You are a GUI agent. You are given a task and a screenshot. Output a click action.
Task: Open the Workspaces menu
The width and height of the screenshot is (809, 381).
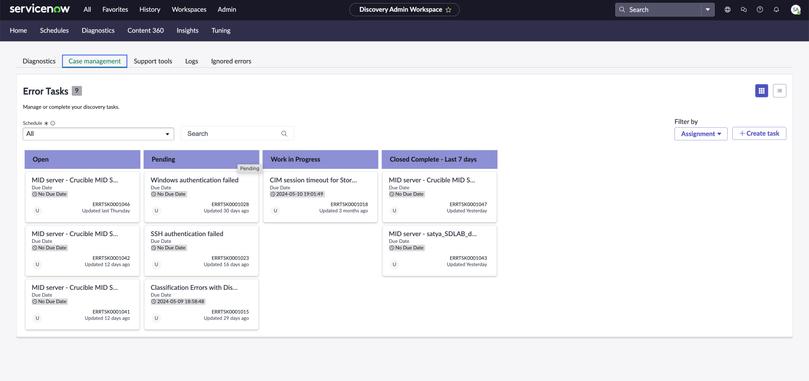(x=189, y=9)
